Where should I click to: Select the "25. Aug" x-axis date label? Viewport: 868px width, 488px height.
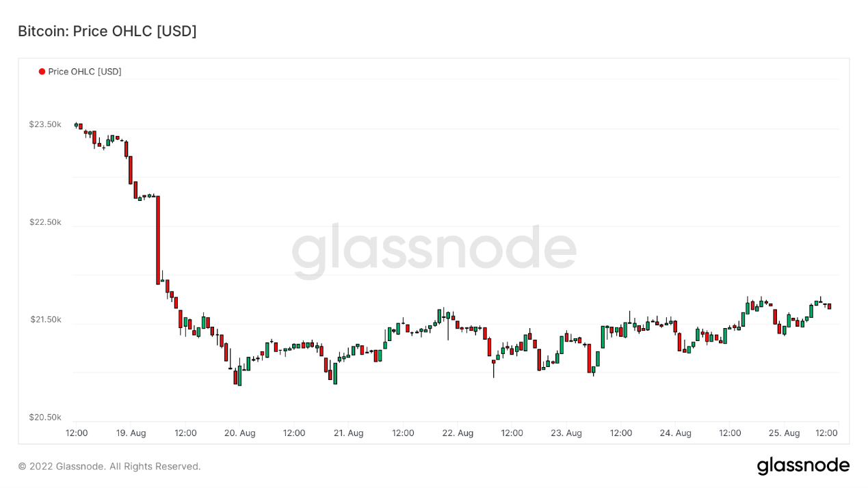point(784,433)
